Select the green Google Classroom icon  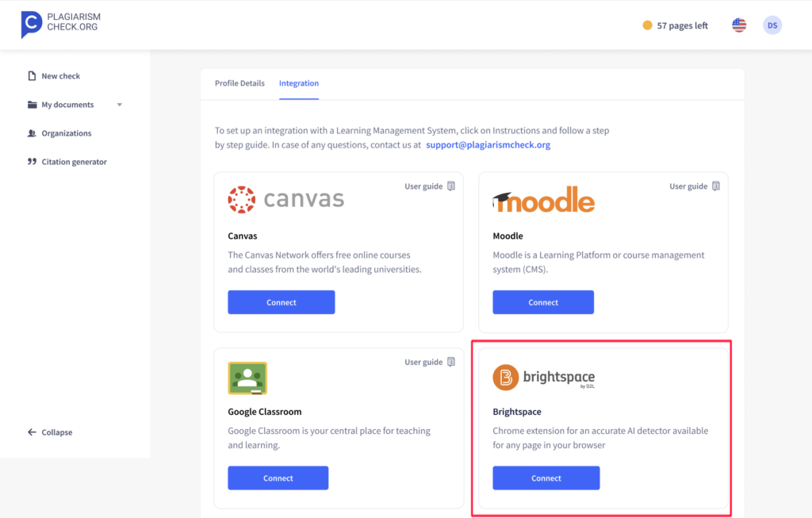pos(248,378)
